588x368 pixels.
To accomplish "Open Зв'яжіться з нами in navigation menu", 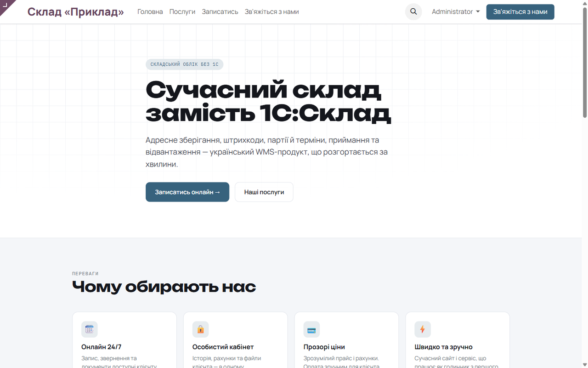I will click(272, 12).
